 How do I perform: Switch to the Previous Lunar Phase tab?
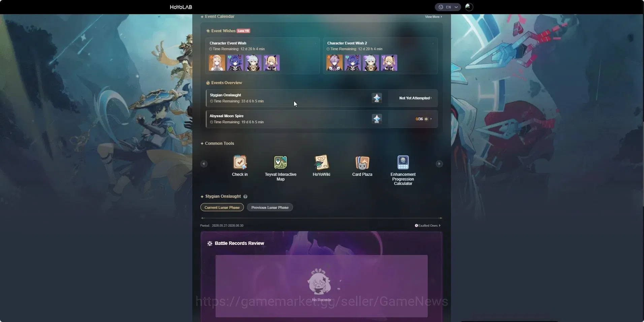click(x=270, y=207)
